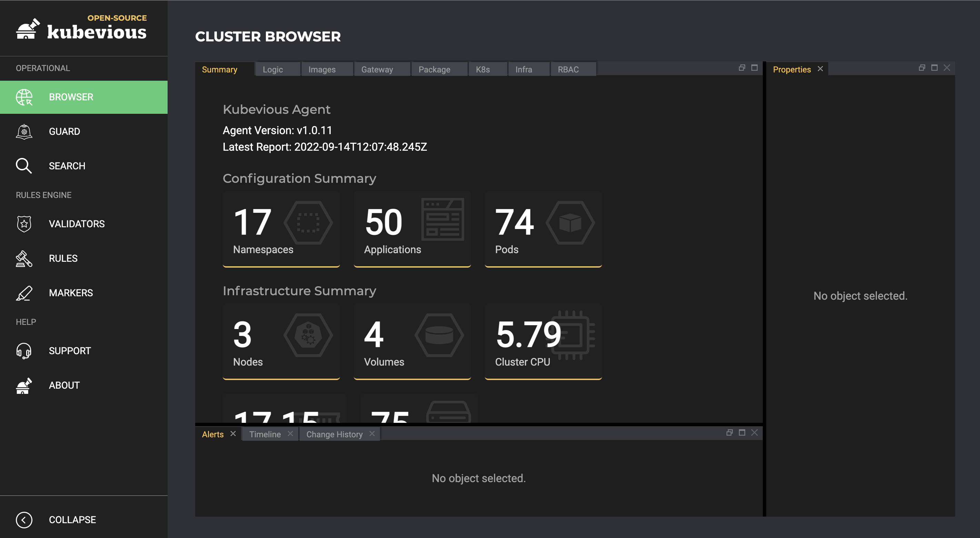Go to GUARD in the sidebar
The height and width of the screenshot is (538, 980).
84,132
